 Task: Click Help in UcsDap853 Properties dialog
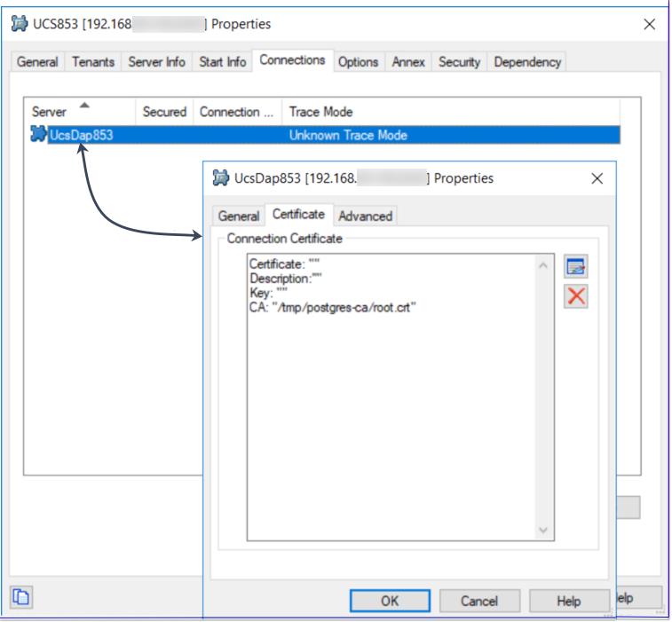[x=569, y=601]
